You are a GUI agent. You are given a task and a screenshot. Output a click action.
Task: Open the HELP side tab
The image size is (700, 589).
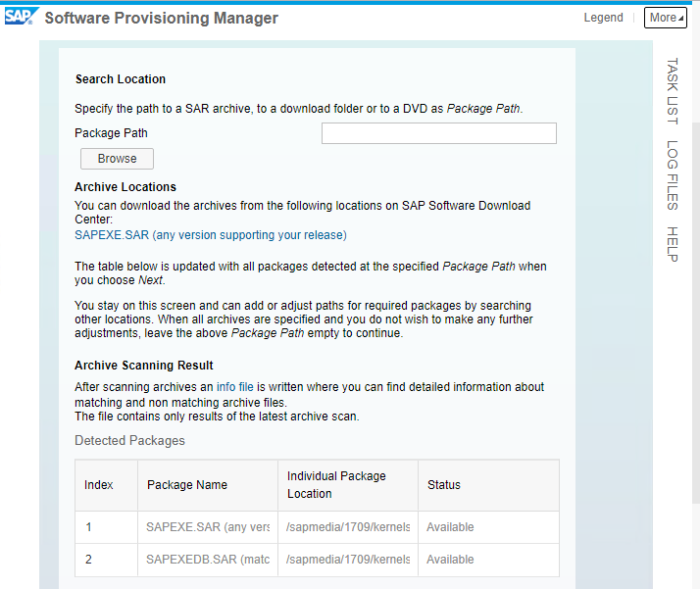(x=673, y=245)
